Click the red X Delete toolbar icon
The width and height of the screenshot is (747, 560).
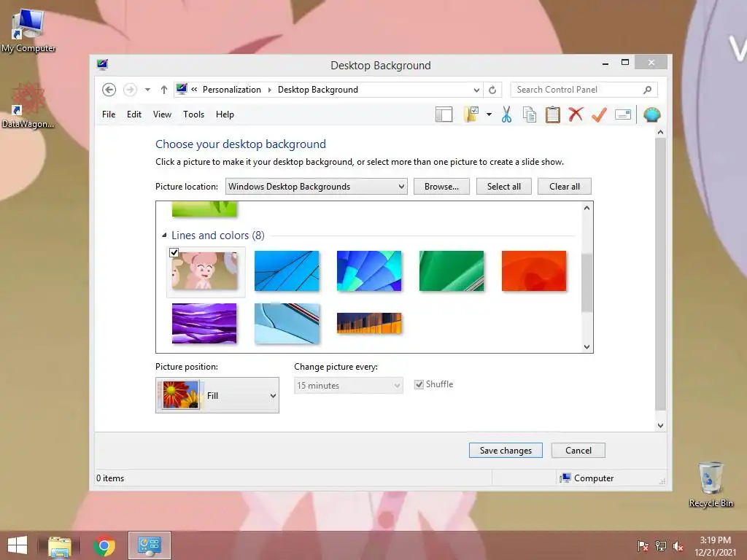576,114
